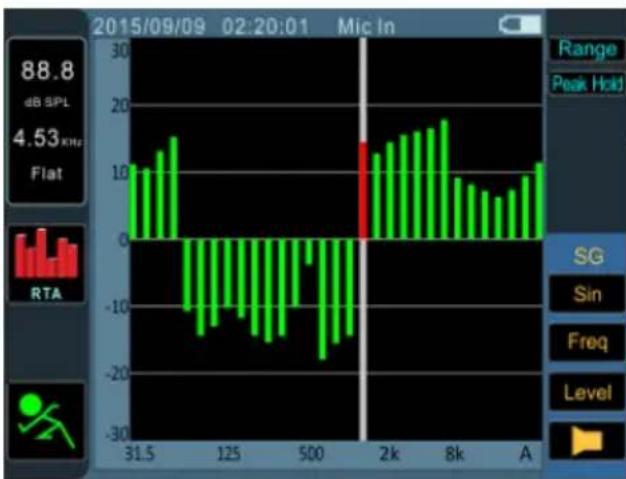The image size is (626, 479).
Task: Tap the A weighting axis label
Action: [x=525, y=453]
